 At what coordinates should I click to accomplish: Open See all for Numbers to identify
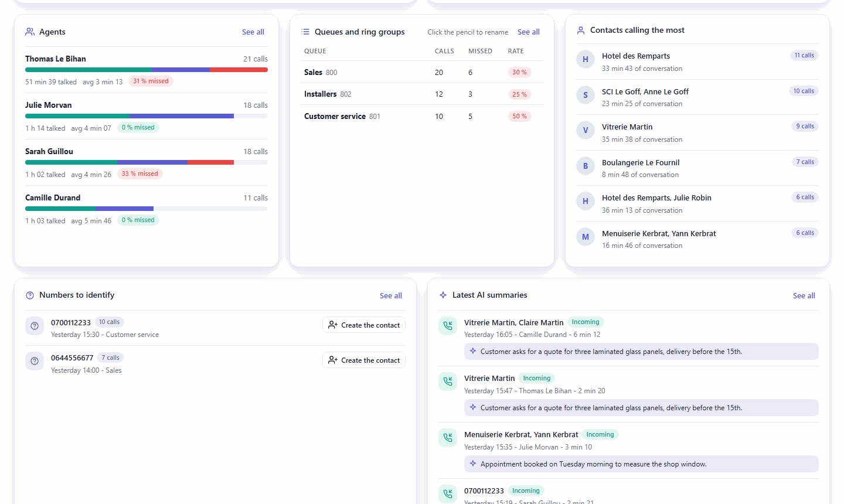coord(391,296)
